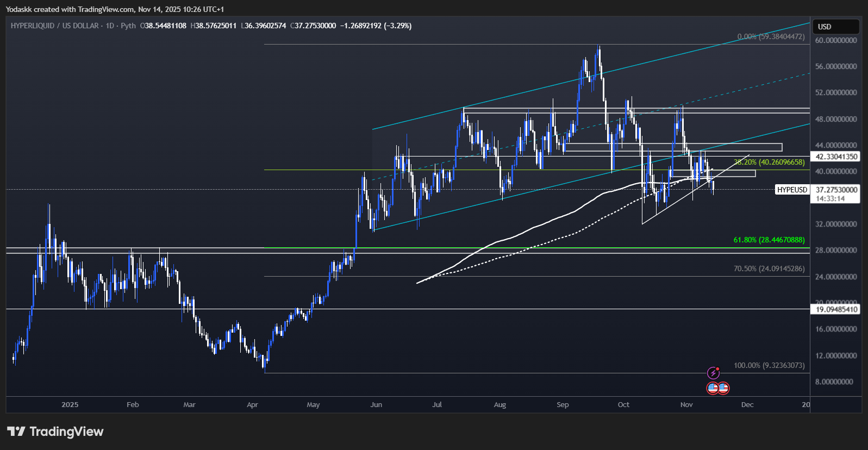Click the 0.00% Fibonacci level label at top
The height and width of the screenshot is (450, 868).
(x=770, y=36)
